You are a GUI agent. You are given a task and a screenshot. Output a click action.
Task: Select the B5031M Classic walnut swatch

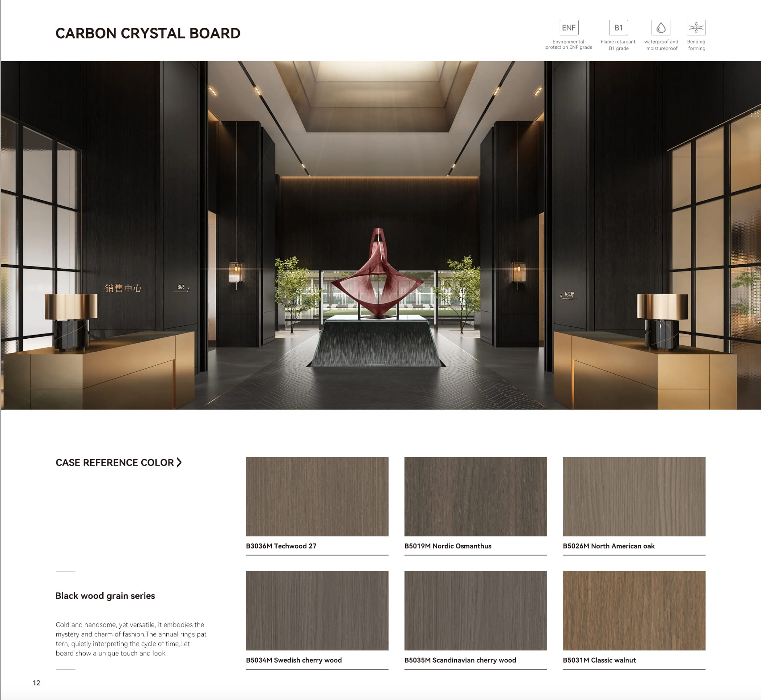tap(634, 611)
